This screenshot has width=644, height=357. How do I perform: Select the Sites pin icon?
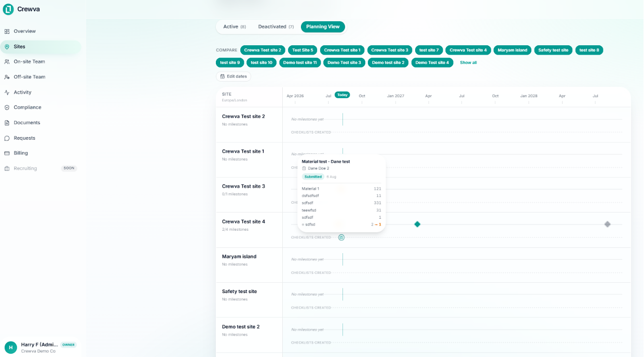7,47
